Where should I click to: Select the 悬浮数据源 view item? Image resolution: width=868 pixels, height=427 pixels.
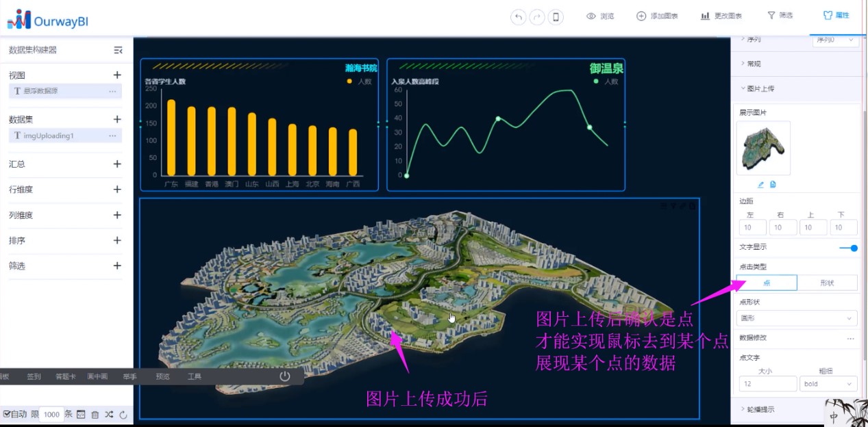65,91
